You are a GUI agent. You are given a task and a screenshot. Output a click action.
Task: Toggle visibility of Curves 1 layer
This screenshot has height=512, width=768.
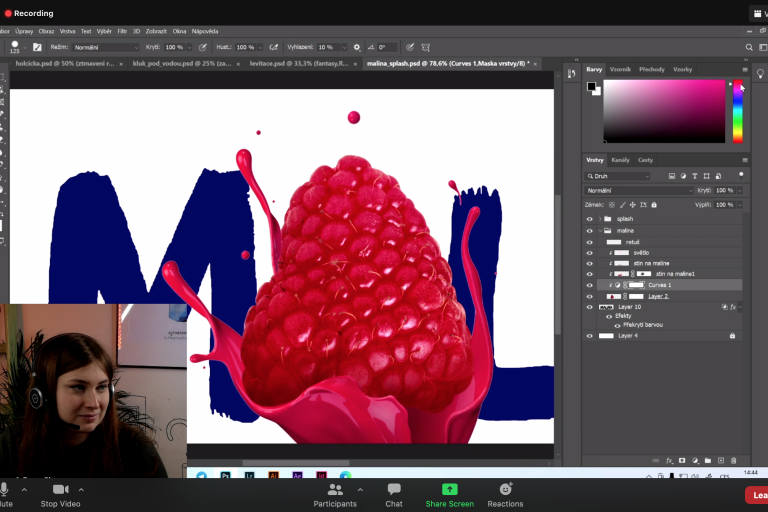(x=589, y=285)
